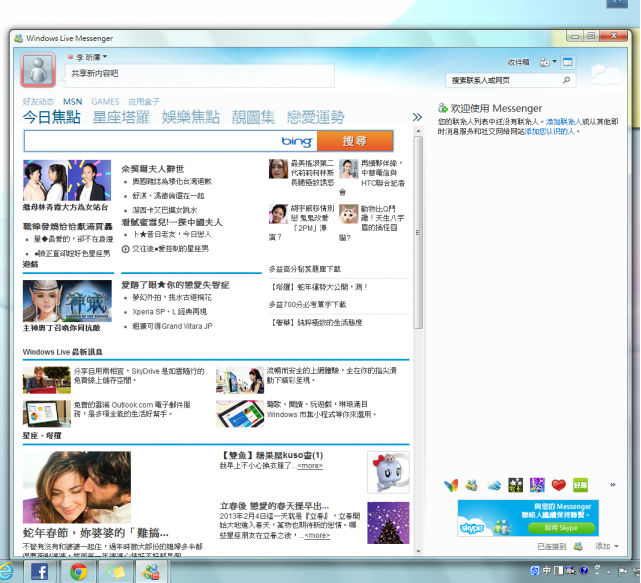
Task: Open the Messenger buddies app icon
Action: [472, 485]
